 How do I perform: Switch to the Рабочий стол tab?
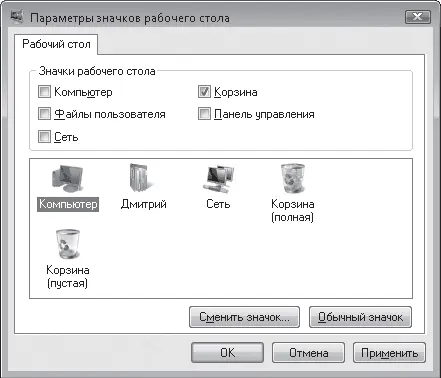(56, 44)
